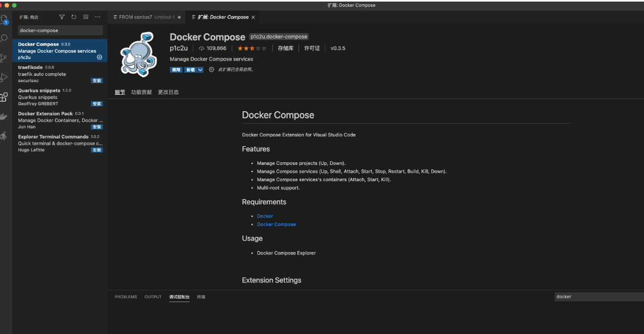Click the Requirements heading in readme
644x334 pixels.
(x=264, y=202)
